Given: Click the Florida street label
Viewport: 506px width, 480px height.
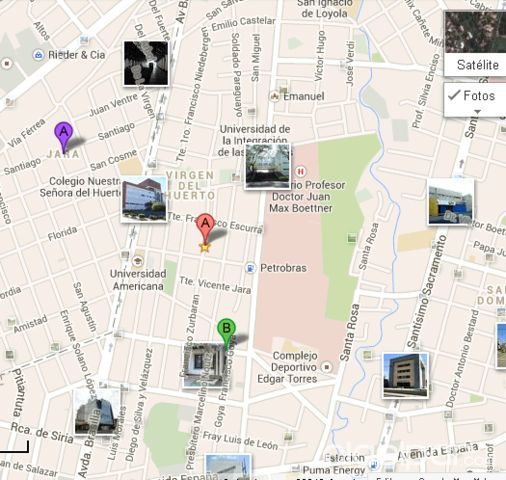Looking at the screenshot, I should point(62,233).
